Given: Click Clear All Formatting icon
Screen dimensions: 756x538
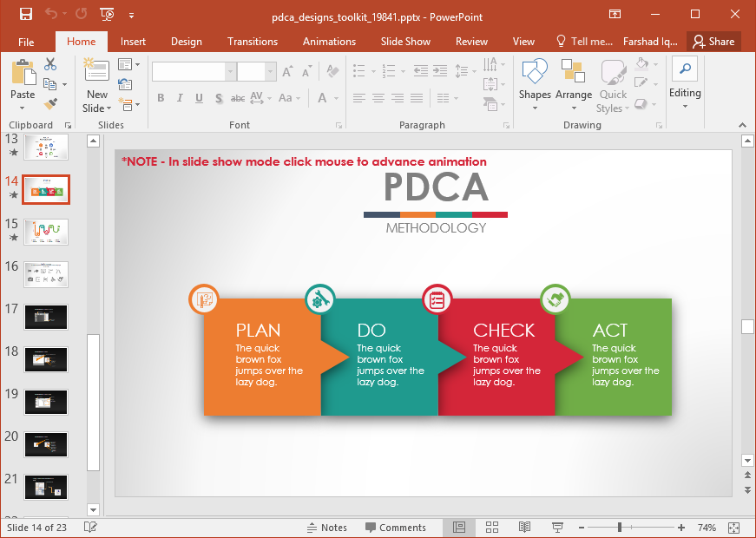Looking at the screenshot, I should 332,72.
